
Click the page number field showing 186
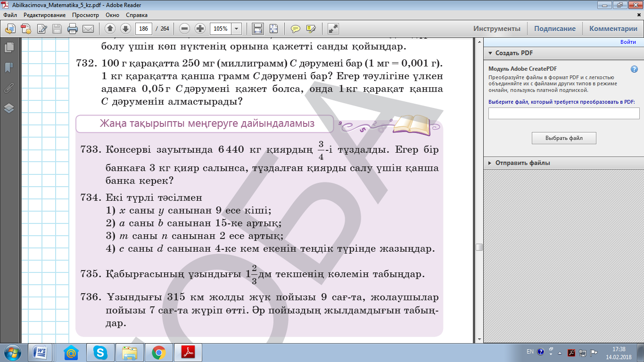click(x=144, y=29)
